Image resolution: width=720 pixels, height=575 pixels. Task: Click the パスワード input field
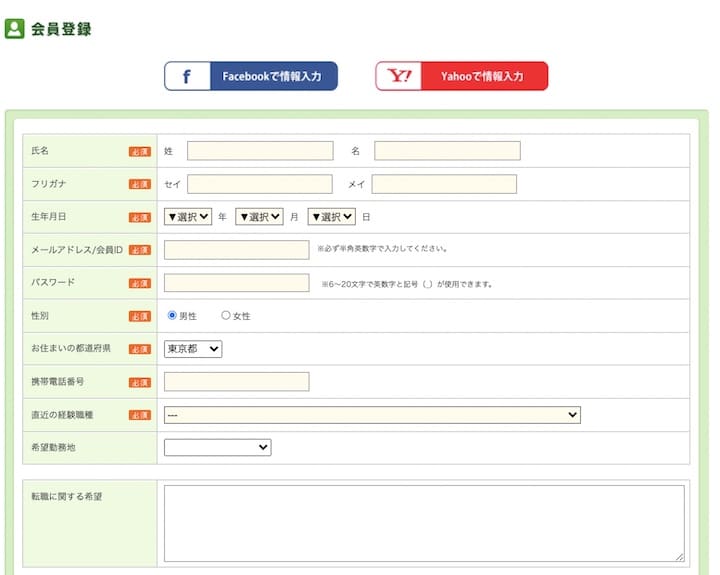click(236, 283)
